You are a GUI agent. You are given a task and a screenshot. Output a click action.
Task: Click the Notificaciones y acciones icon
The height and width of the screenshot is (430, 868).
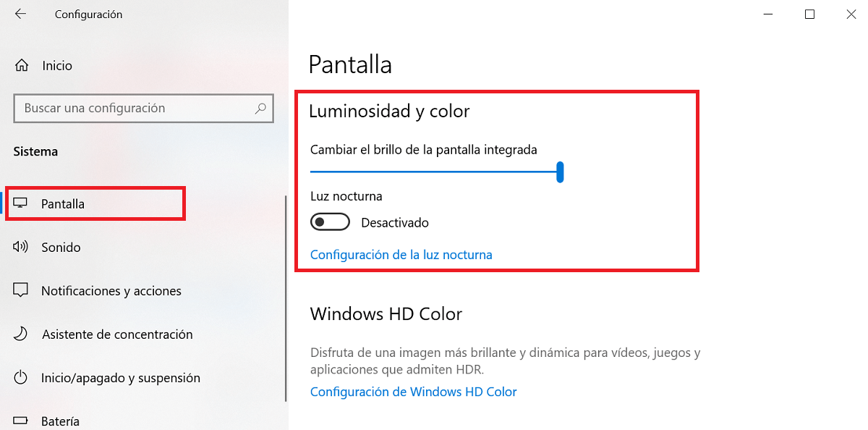pos(21,290)
